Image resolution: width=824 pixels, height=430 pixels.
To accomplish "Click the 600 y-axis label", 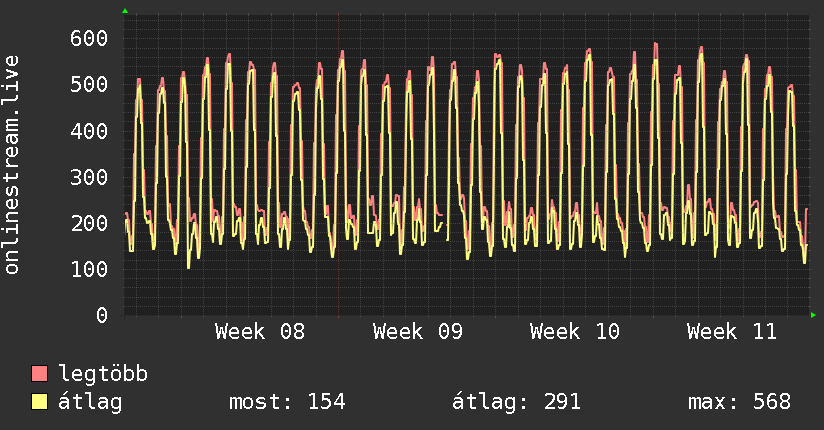I will 89,38.
